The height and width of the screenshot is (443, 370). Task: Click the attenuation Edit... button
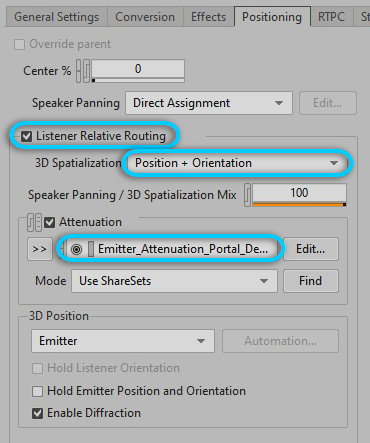311,249
